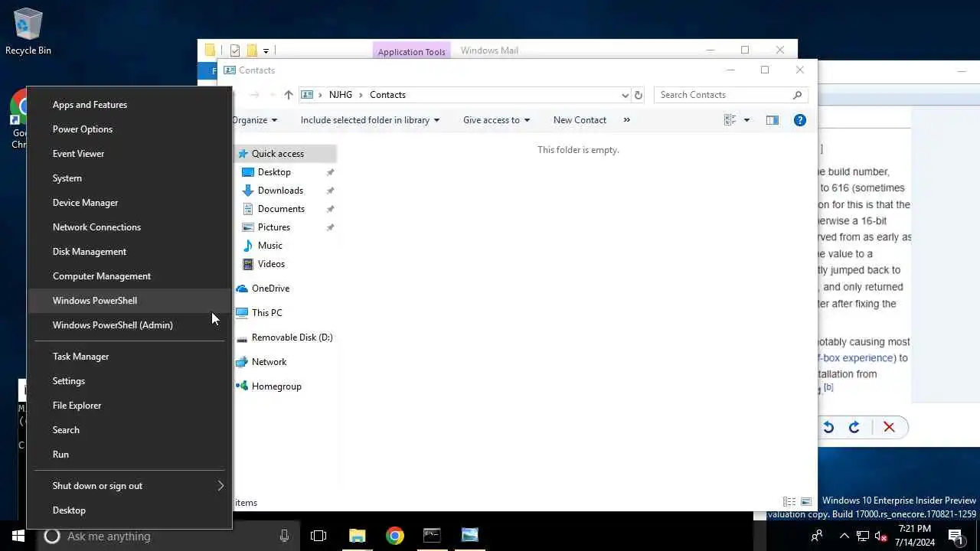Open File Explorer taskbar icon
The height and width of the screenshot is (551, 980).
[358, 536]
